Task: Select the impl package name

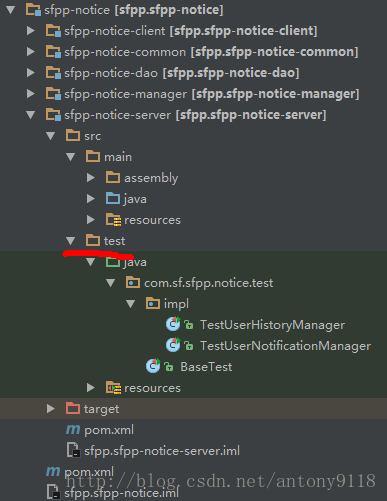Action: pyautogui.click(x=176, y=304)
